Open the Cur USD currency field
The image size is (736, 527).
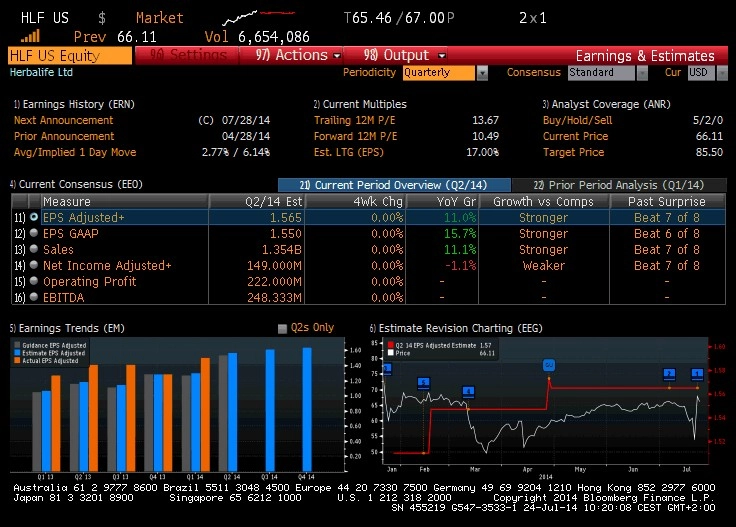pyautogui.click(x=702, y=73)
